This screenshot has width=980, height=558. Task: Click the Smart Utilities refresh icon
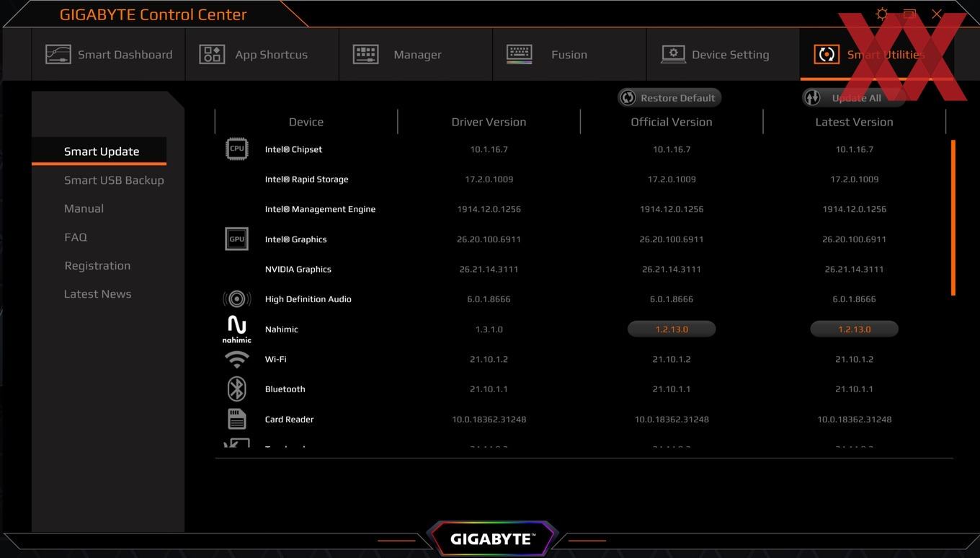coord(827,54)
